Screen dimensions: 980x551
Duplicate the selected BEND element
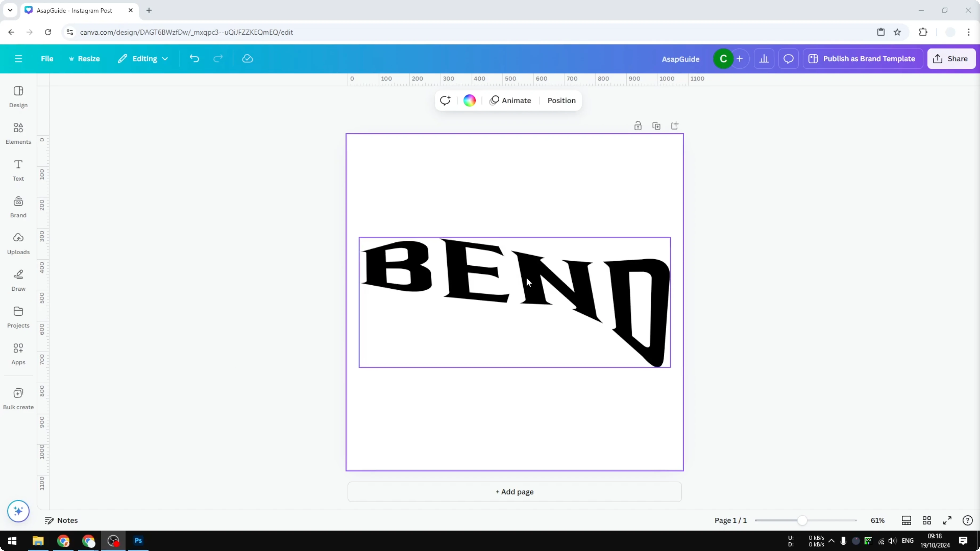pyautogui.click(x=657, y=125)
